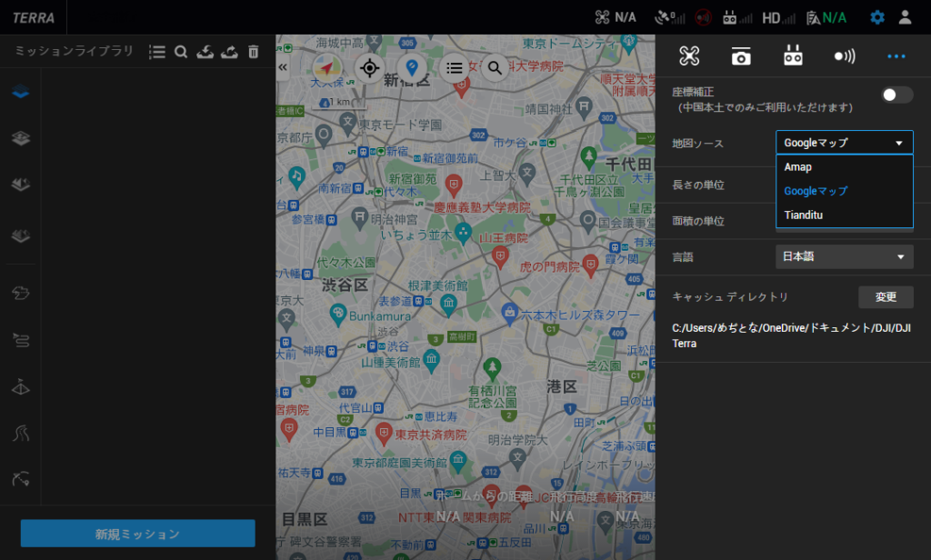Screen dimensions: 931x560
Task: Click the blue settings gear icon
Action: (876, 17)
